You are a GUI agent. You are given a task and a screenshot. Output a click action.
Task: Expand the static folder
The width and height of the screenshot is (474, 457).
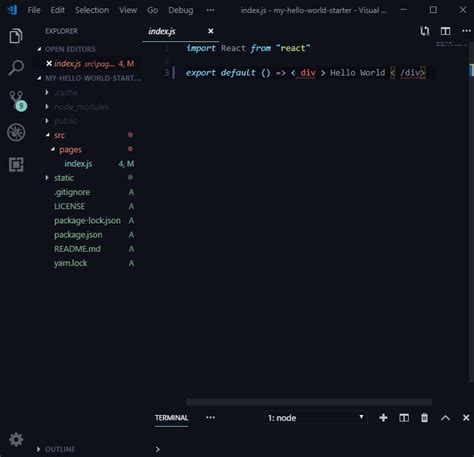click(64, 178)
